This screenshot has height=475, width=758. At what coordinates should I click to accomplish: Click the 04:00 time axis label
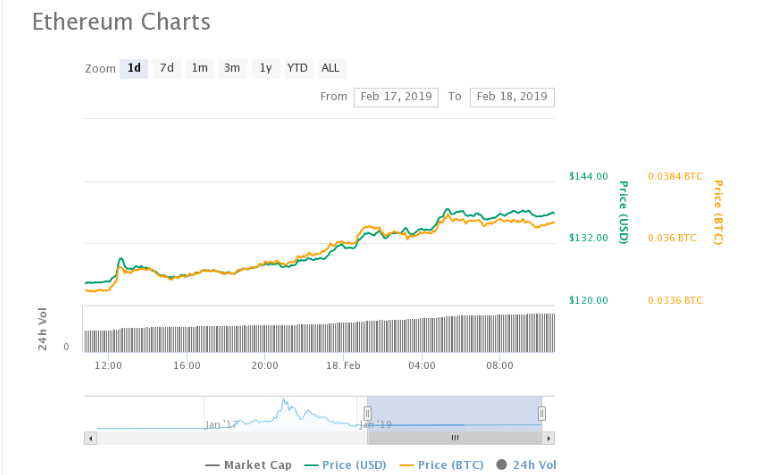click(422, 366)
